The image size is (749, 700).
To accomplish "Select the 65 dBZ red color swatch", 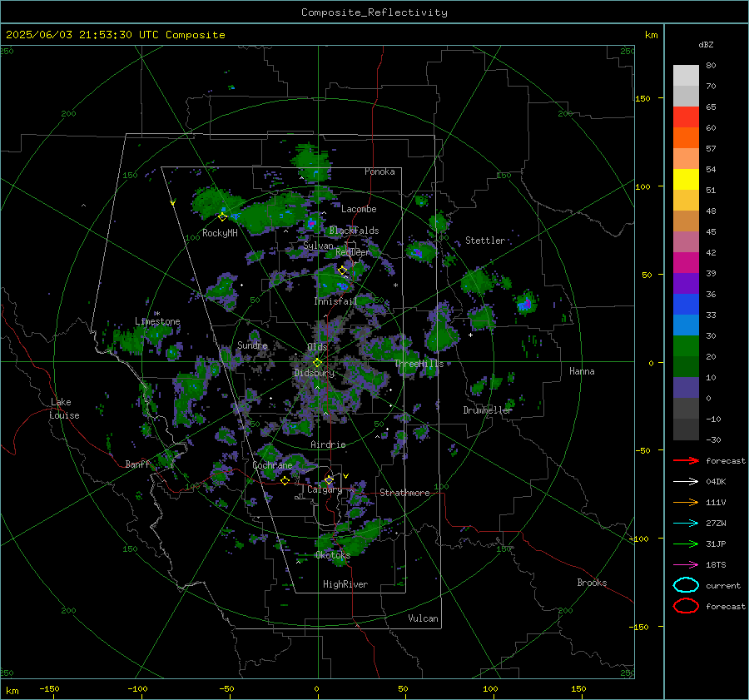I will click(x=686, y=117).
